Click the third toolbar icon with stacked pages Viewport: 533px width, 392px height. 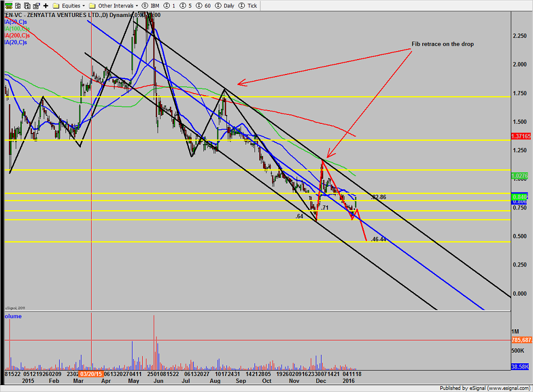27,6
